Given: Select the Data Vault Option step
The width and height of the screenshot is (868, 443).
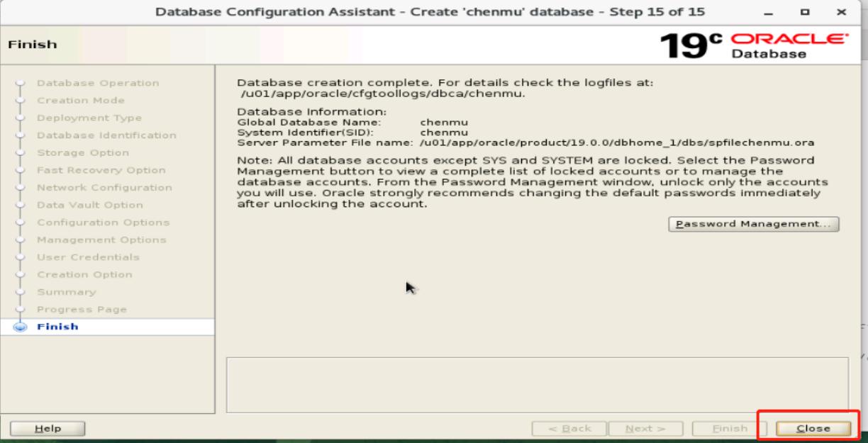Looking at the screenshot, I should (x=90, y=205).
